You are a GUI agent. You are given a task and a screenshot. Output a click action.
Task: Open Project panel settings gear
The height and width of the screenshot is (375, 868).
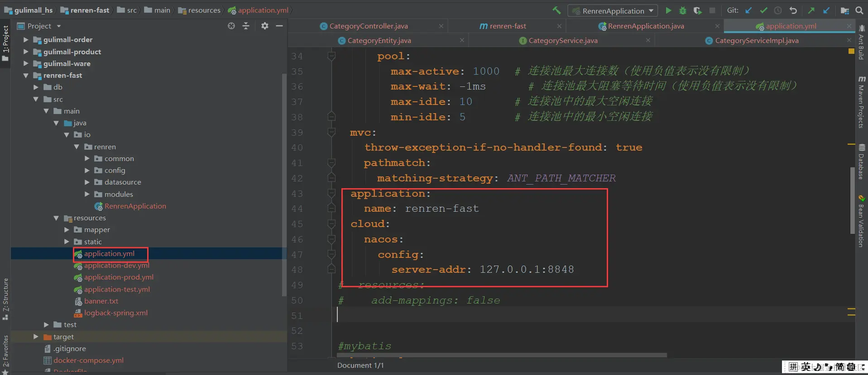point(265,26)
